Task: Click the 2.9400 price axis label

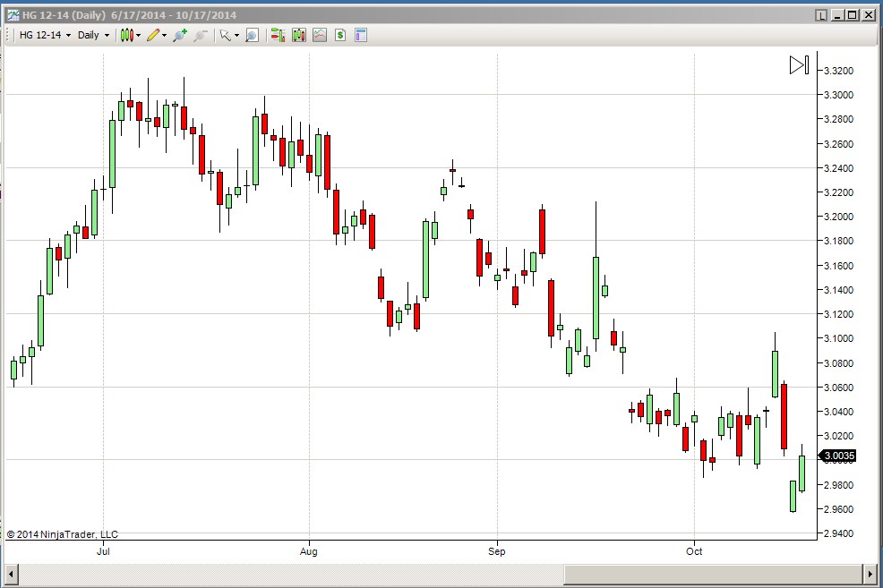Action: point(838,533)
